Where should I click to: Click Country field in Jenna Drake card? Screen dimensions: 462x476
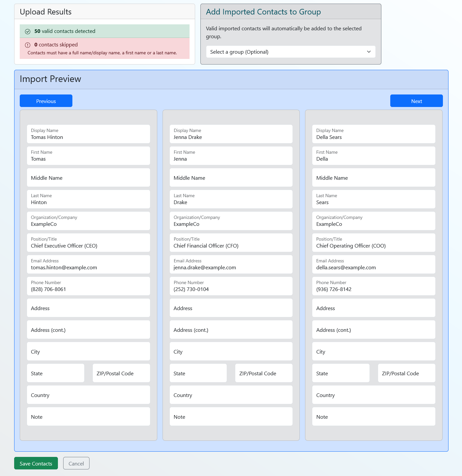[x=231, y=395]
